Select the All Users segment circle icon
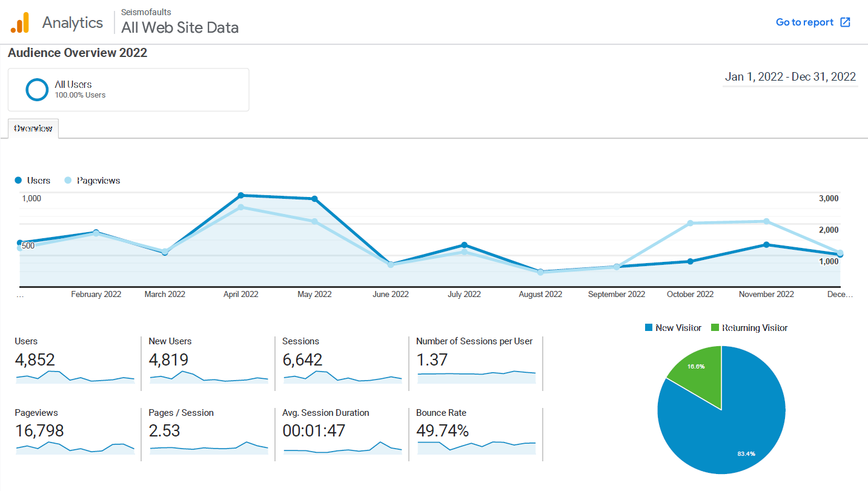Image resolution: width=868 pixels, height=491 pixels. pyautogui.click(x=37, y=89)
